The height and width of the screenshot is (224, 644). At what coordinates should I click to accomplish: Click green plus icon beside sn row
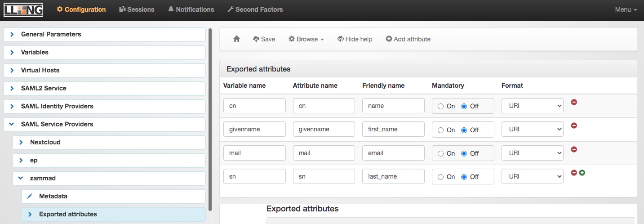coord(582,173)
